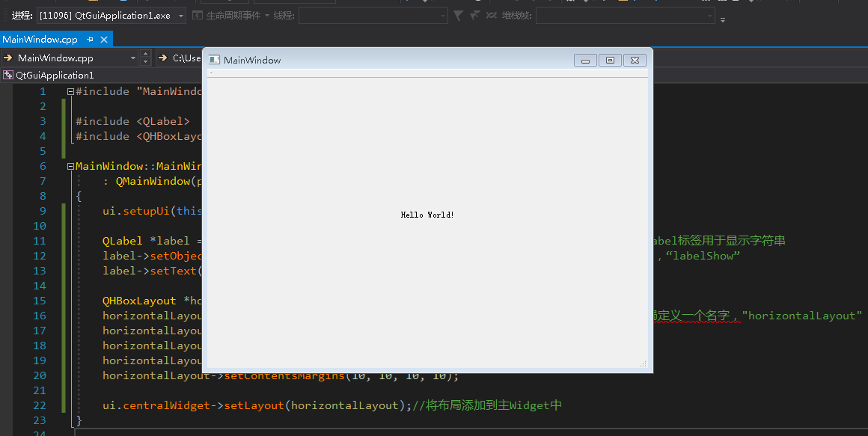Minimize the MainWindow application window
This screenshot has height=436, width=868.
click(585, 61)
